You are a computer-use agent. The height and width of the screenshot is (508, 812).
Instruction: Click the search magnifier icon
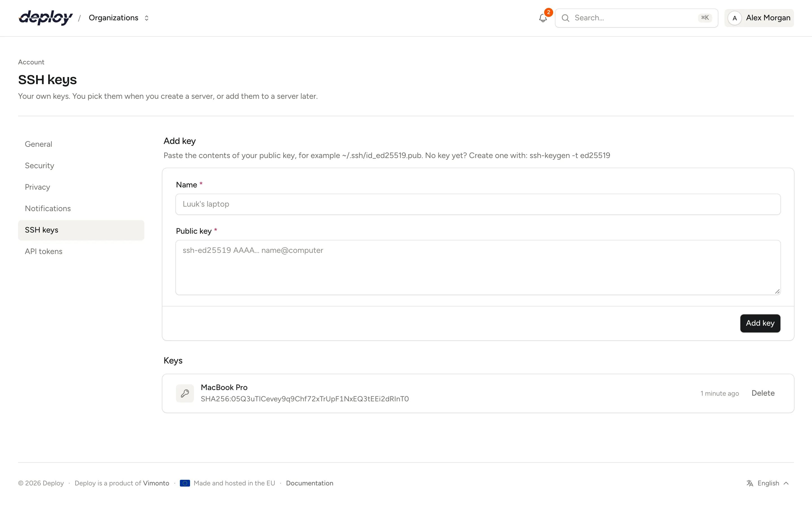pyautogui.click(x=565, y=18)
